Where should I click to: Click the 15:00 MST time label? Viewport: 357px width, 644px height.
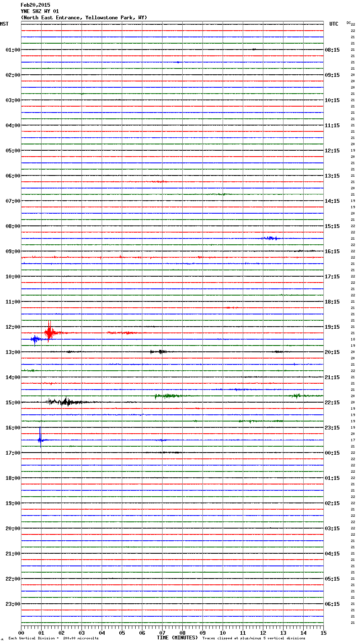pos(13,403)
